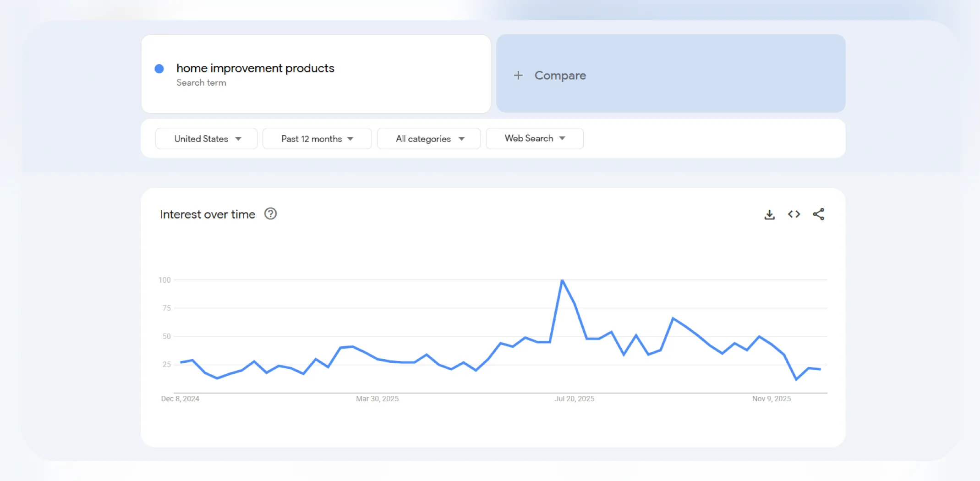Click the code brackets icon above the graph
Image resolution: width=980 pixels, height=481 pixels.
[x=794, y=213]
